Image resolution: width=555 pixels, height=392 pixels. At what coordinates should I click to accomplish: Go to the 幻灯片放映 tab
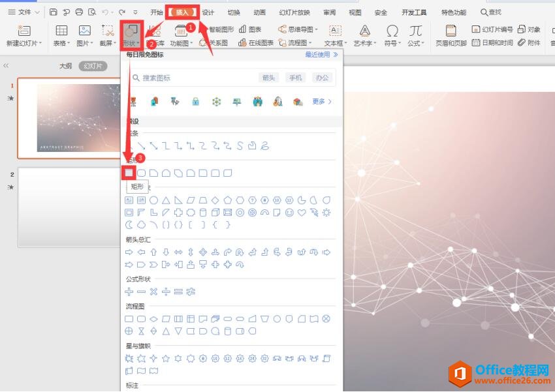click(x=294, y=12)
